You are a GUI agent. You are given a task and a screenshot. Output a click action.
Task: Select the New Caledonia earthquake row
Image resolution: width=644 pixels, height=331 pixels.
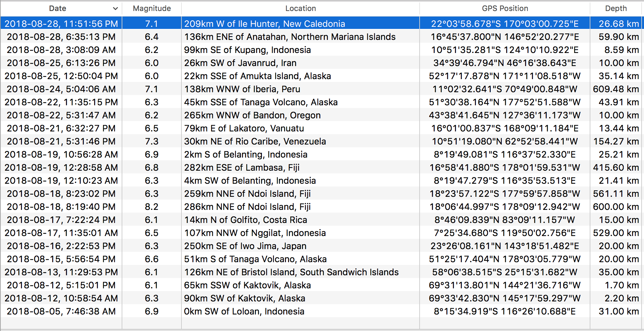[264, 24]
